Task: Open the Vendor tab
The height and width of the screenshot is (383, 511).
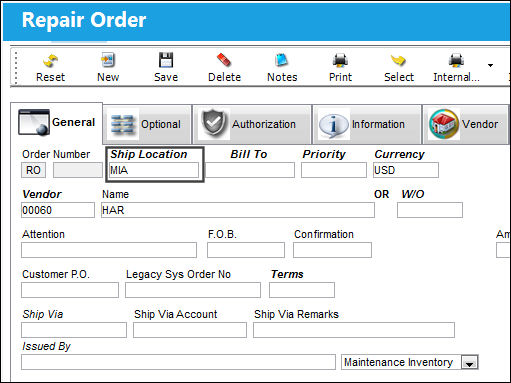Action: pyautogui.click(x=465, y=124)
